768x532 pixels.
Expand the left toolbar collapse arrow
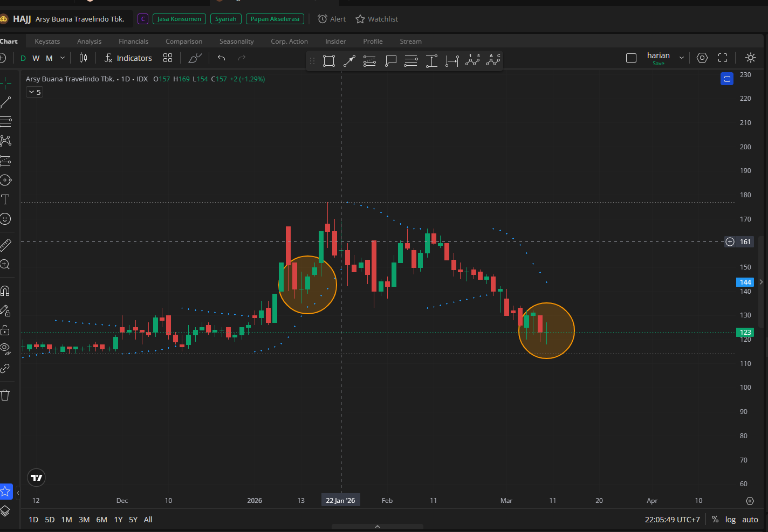[x=18, y=493]
